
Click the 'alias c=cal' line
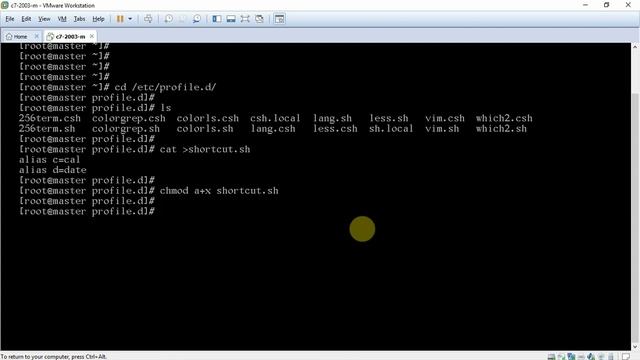coord(49,160)
